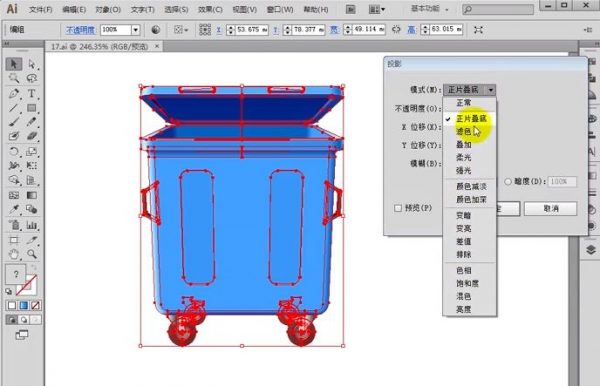Select the Mesh tool
600x386 pixels.
click(14, 195)
